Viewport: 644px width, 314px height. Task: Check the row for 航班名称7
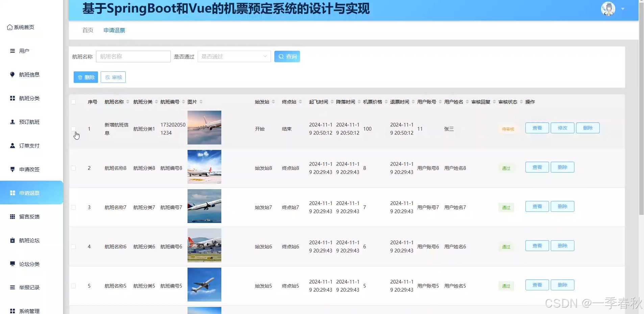(x=73, y=207)
